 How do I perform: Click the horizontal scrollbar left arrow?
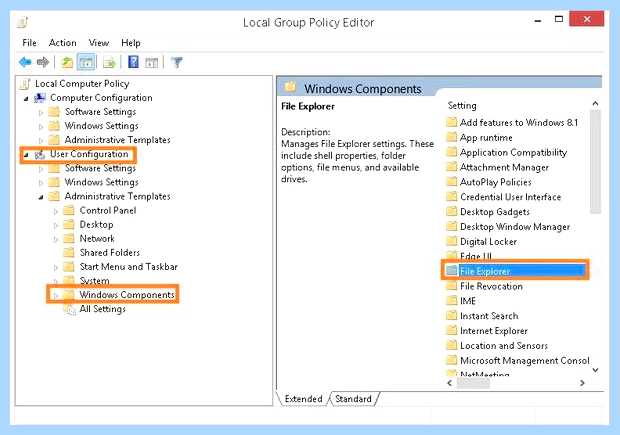(x=450, y=383)
